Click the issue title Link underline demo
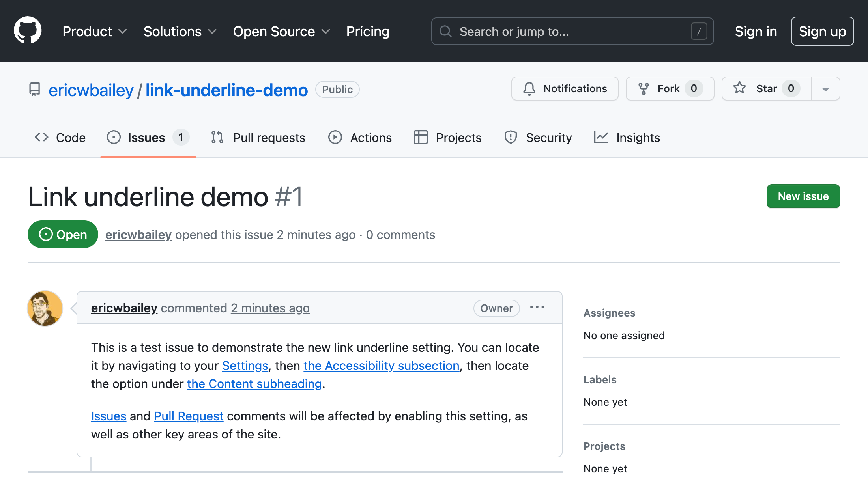 148,196
